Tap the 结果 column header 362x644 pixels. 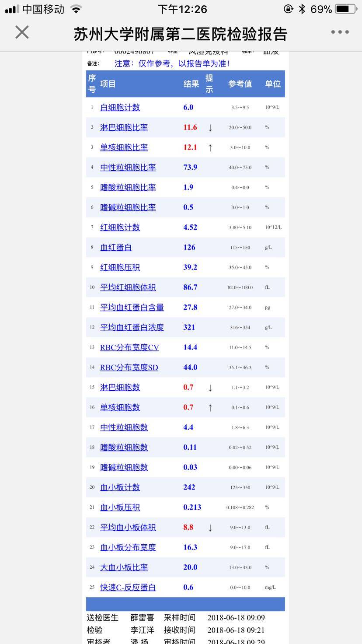click(x=191, y=84)
